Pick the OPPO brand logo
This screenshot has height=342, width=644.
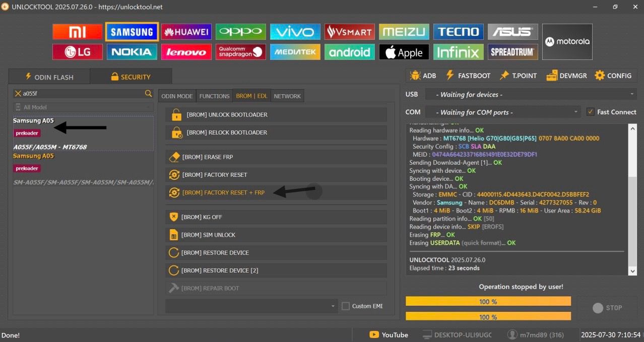[x=241, y=32]
